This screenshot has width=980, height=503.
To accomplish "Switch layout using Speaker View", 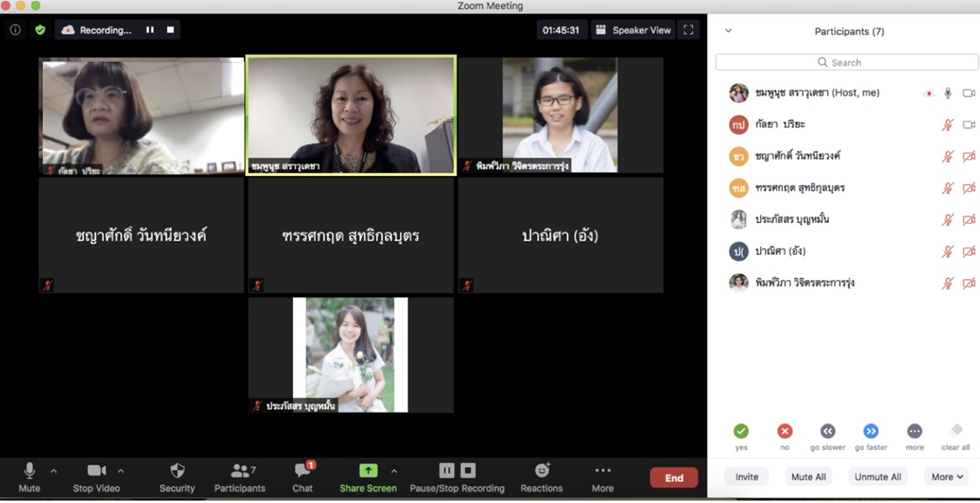I will pyautogui.click(x=633, y=30).
